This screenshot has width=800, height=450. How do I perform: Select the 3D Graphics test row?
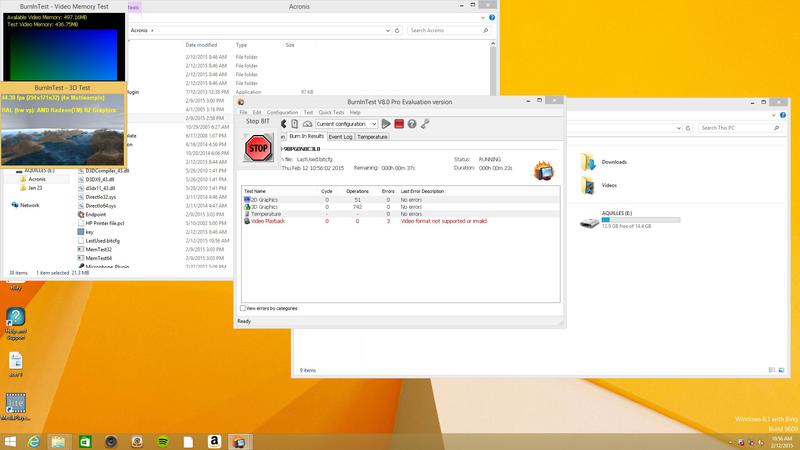pos(401,207)
